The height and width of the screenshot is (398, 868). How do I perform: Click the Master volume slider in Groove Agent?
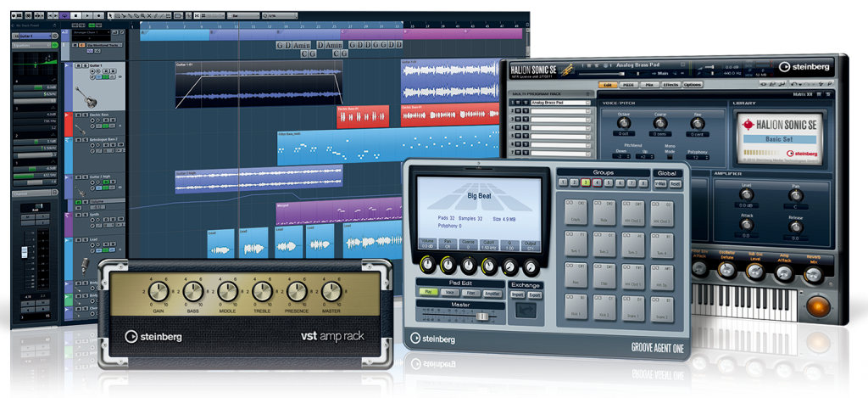click(x=482, y=317)
